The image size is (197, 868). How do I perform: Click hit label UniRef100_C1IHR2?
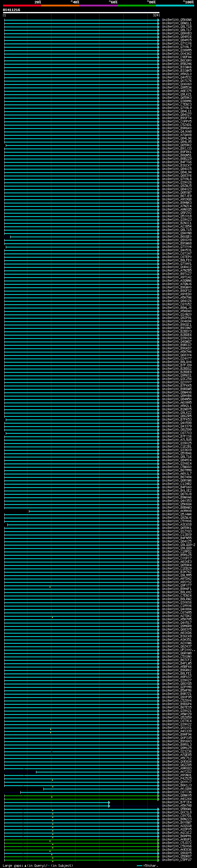[176, 483]
